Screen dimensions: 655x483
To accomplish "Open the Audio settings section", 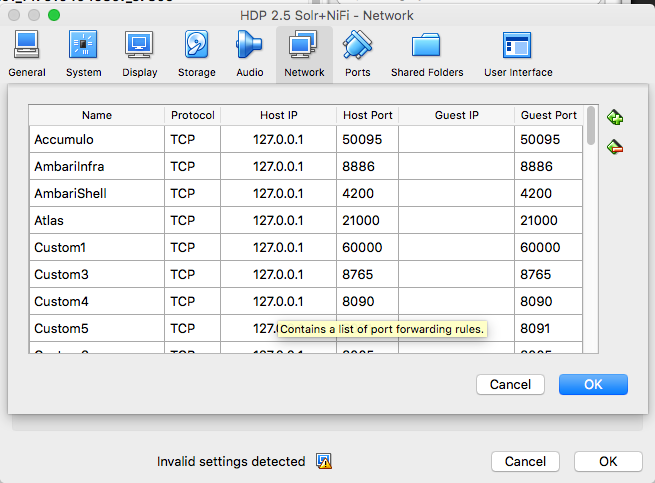I will tap(250, 54).
